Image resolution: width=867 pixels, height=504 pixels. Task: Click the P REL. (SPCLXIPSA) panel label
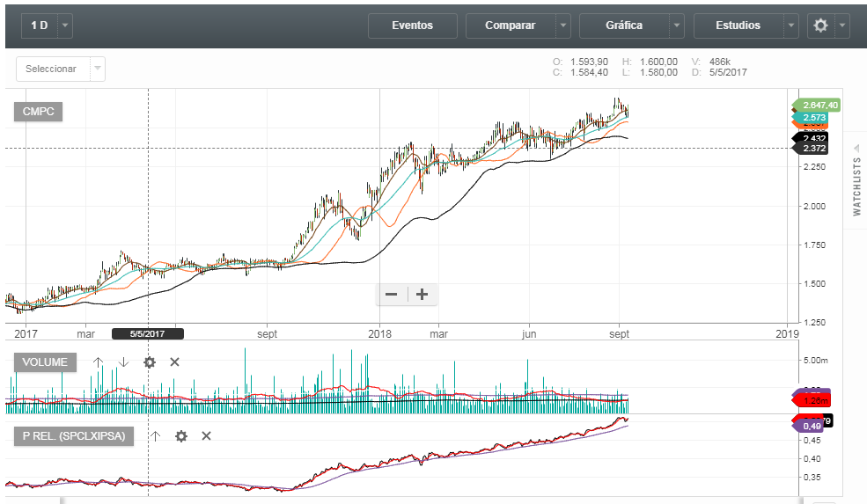pyautogui.click(x=74, y=436)
